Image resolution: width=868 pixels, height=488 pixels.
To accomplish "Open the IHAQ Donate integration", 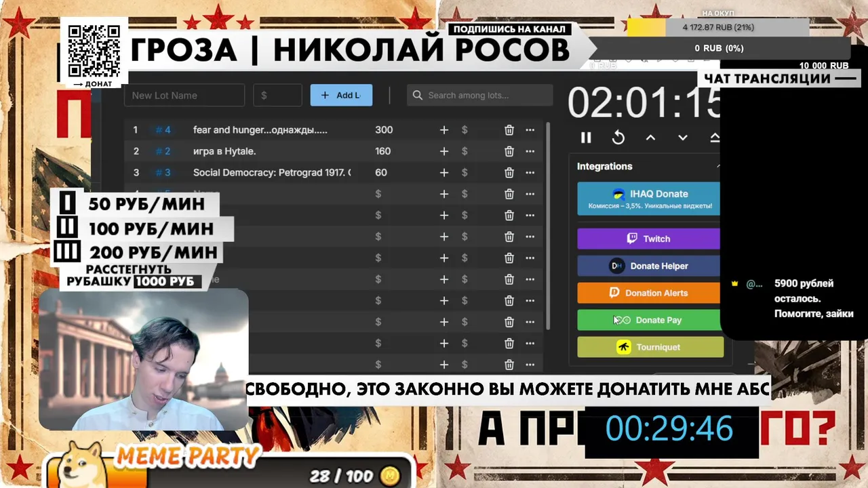I will (x=650, y=199).
